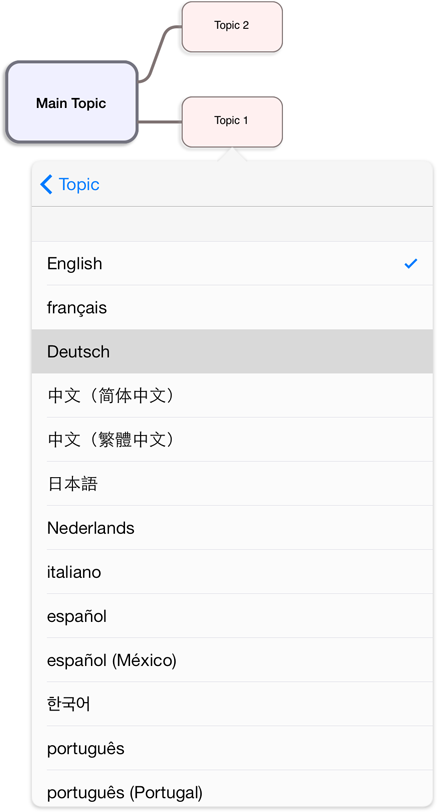Select the Main Topic node
The height and width of the screenshot is (812, 437).
(x=71, y=102)
